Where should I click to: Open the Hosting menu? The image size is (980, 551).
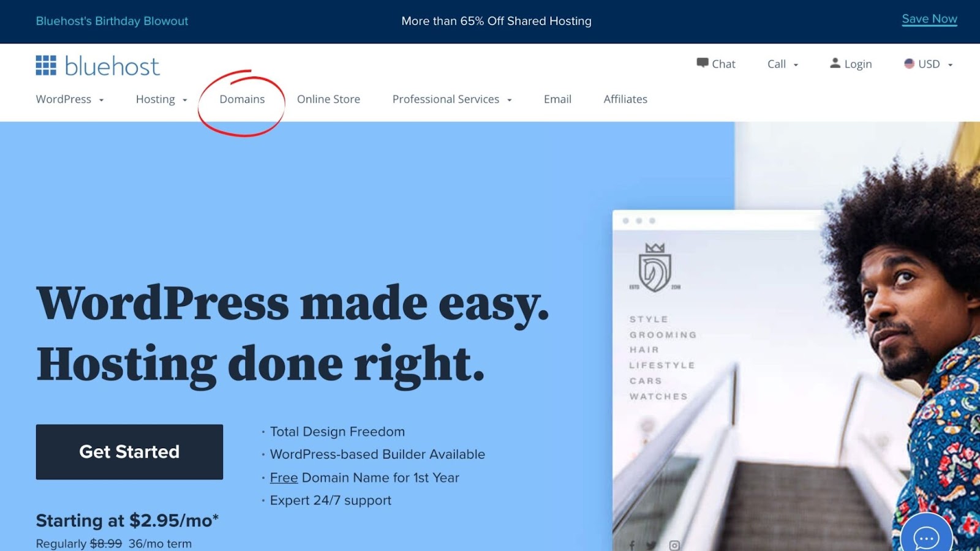click(156, 99)
